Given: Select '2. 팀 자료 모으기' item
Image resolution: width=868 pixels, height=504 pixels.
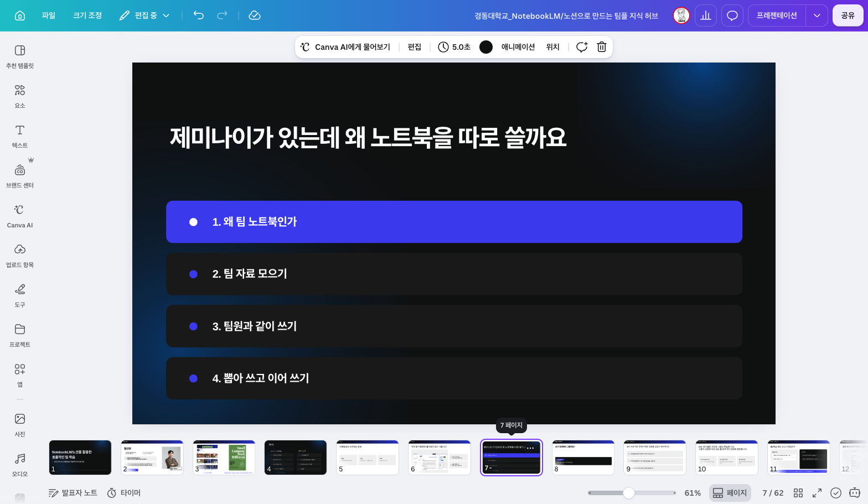Looking at the screenshot, I should (x=454, y=274).
